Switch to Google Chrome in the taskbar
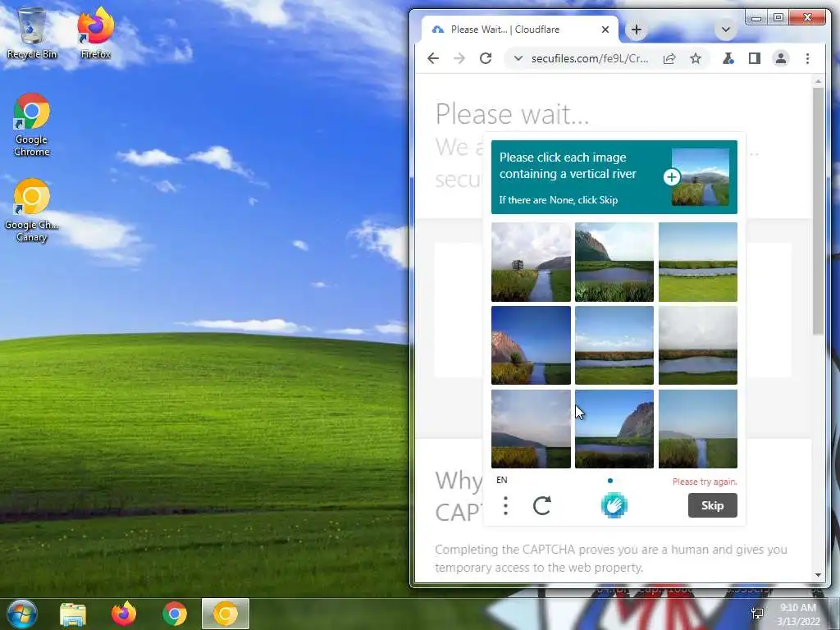 tap(175, 614)
